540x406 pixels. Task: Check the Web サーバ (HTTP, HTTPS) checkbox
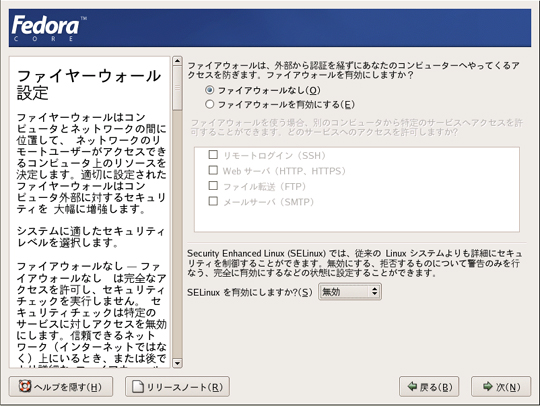coord(213,170)
